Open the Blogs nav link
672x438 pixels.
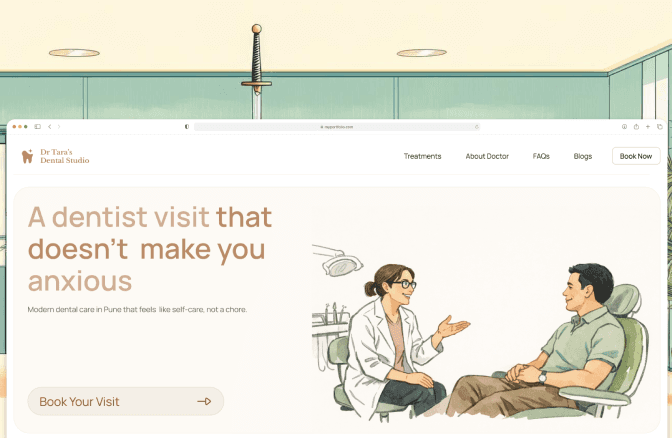click(x=582, y=156)
